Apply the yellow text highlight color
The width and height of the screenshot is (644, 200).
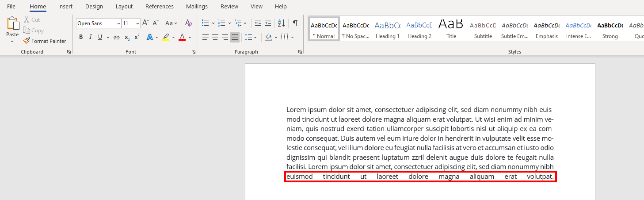[x=166, y=37]
